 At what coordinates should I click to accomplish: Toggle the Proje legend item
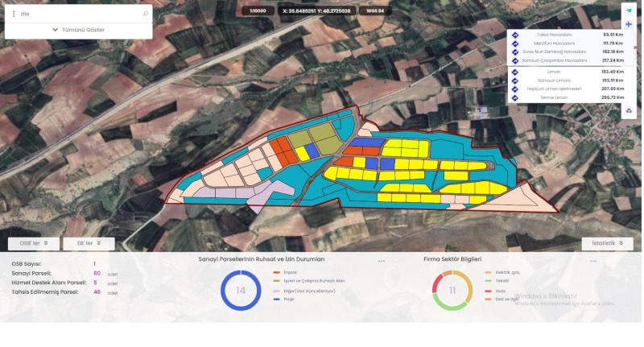[288, 299]
